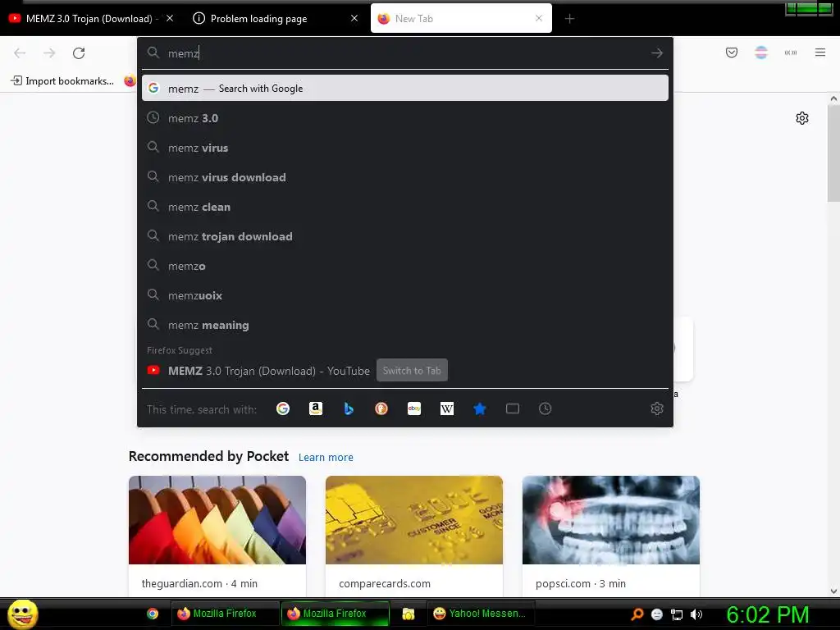Open new tab with plus button
The image size is (840, 630).
click(569, 19)
